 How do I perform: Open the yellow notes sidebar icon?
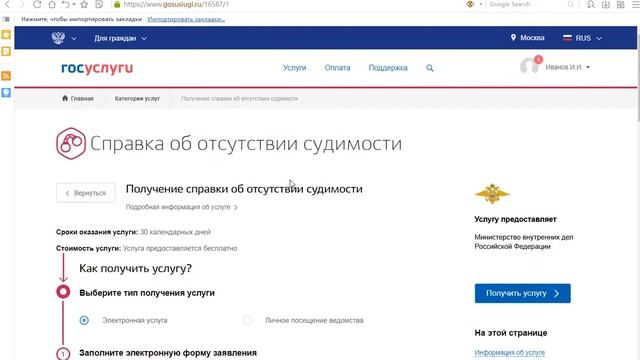(x=6, y=51)
